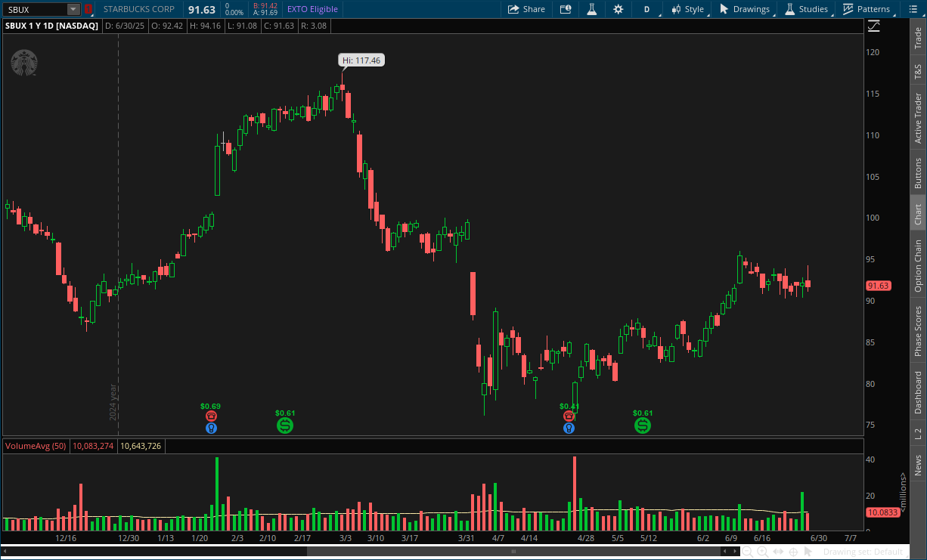This screenshot has width=927, height=560.
Task: Click the 10,083,274 volume value
Action: 93,446
